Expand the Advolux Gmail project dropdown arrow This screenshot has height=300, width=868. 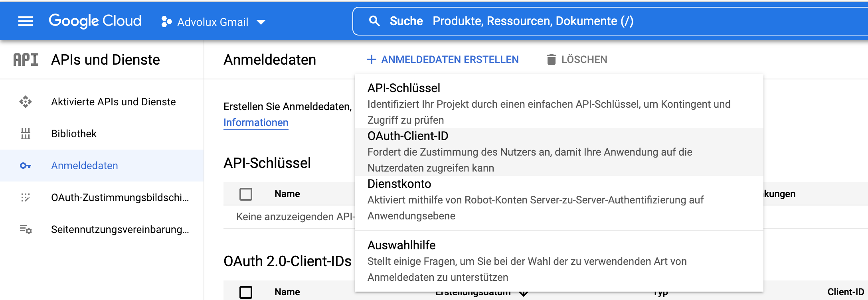pos(261,22)
